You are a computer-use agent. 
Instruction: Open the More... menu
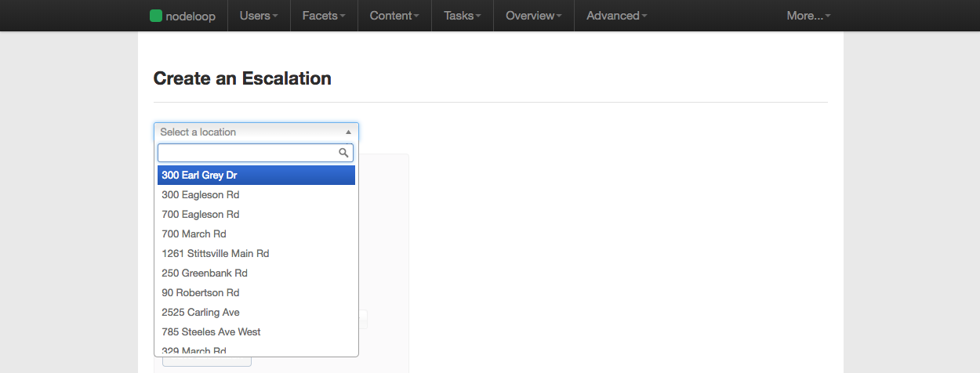tap(809, 16)
